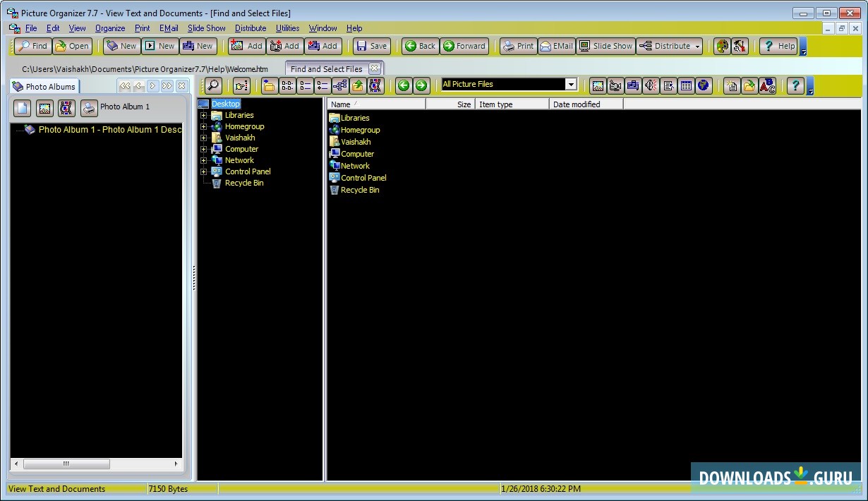
Task: Open the Organize menu
Action: pyautogui.click(x=110, y=28)
